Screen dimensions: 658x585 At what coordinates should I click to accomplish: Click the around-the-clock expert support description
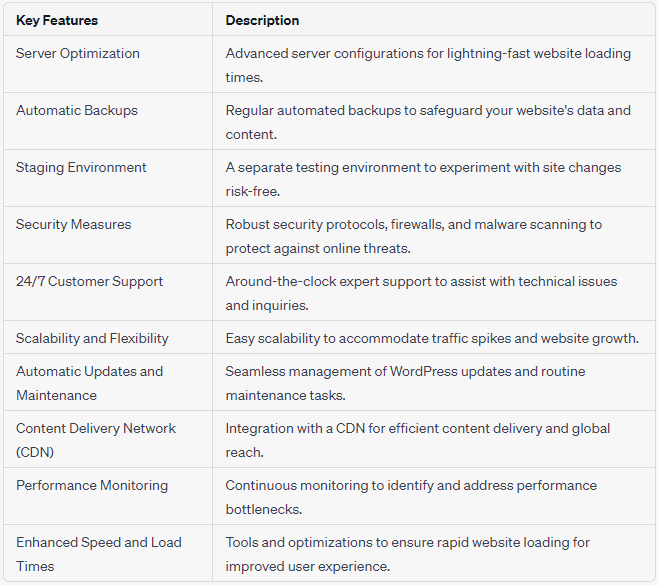coord(421,293)
